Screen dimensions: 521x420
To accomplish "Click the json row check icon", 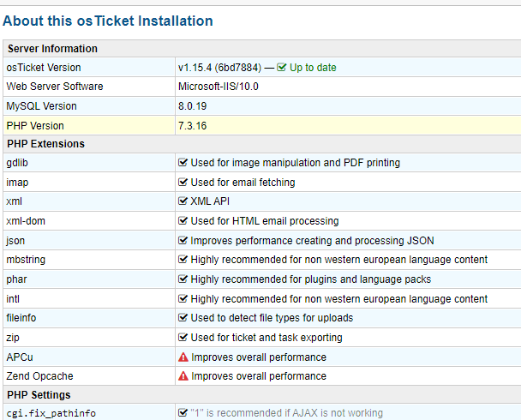I will point(183,240).
